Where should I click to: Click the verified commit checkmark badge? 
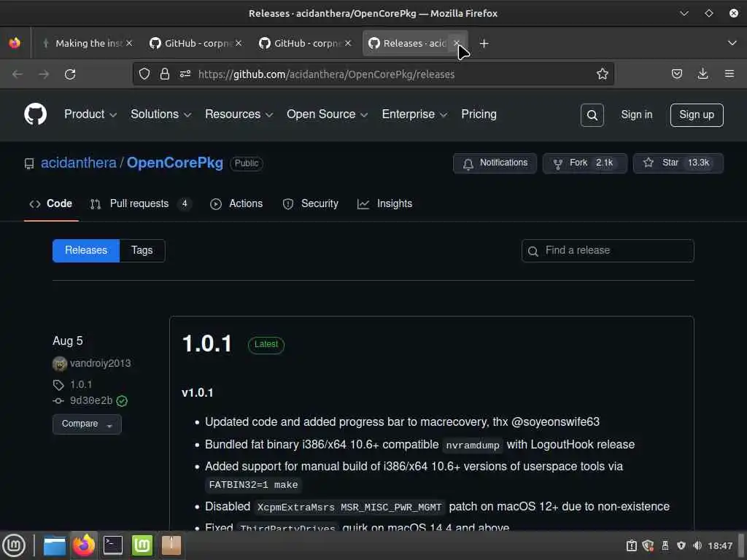[x=122, y=401]
